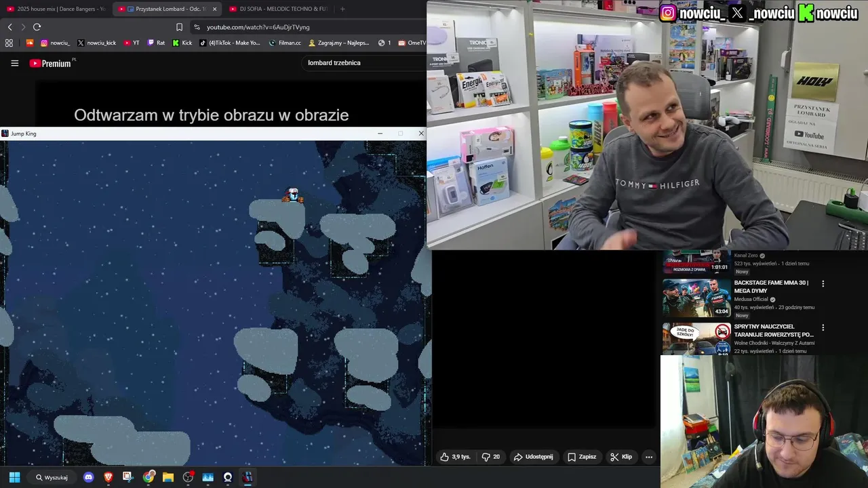Open BACKSTAGE FAME MMA 30 video title
The height and width of the screenshot is (488, 868).
click(x=773, y=287)
